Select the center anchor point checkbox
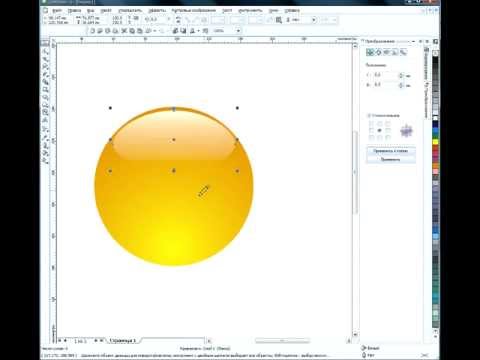 click(379, 130)
